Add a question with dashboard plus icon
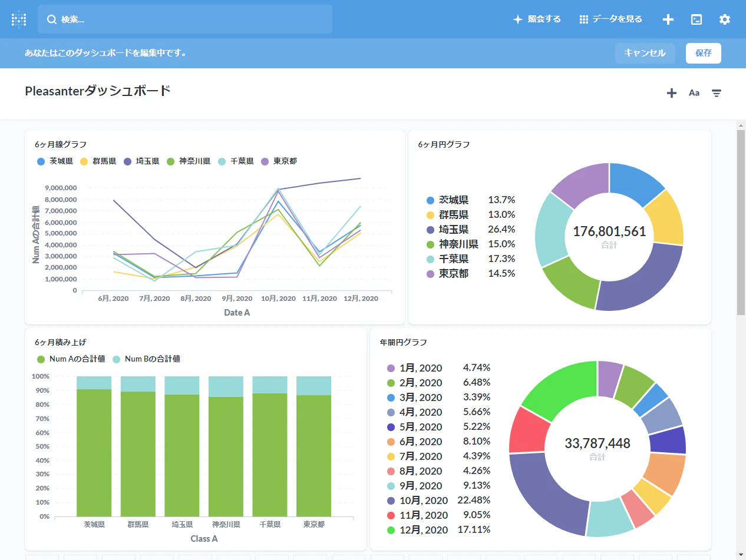Image resolution: width=746 pixels, height=560 pixels. tap(672, 93)
